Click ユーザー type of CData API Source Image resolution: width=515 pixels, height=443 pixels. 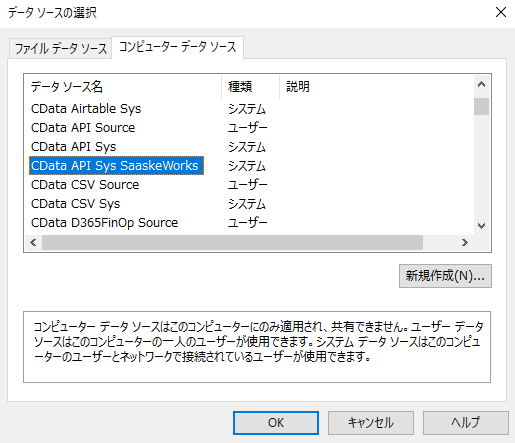247,128
